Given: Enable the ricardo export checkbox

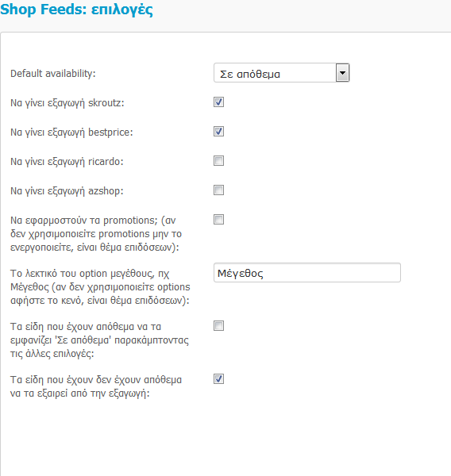Looking at the screenshot, I should point(219,160).
